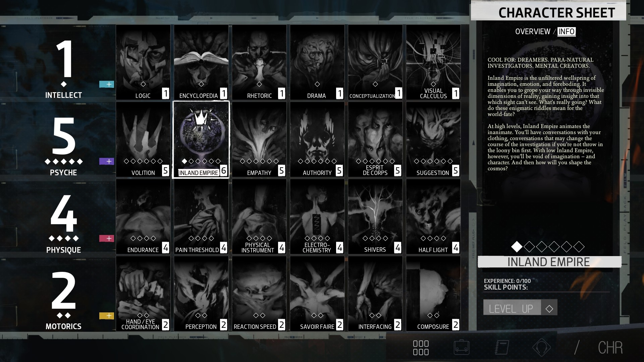
Task: Click the filled diamond level indicator
Action: tap(517, 247)
